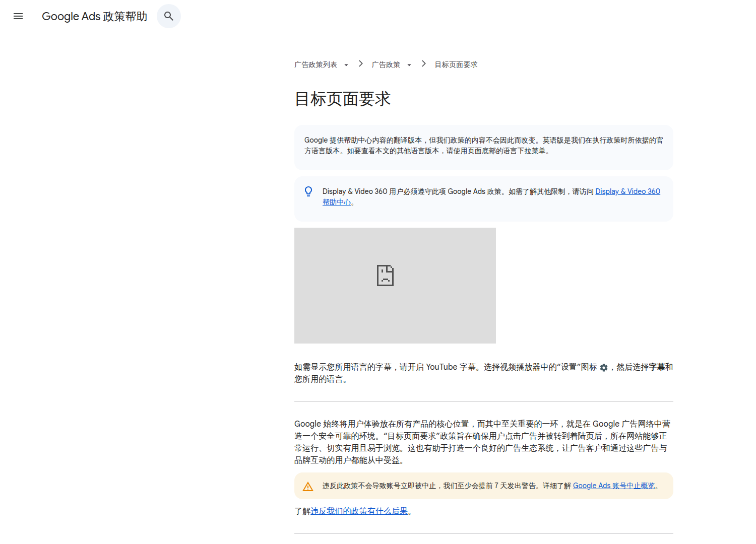
Task: Click the sad-page error icon in video
Action: coord(385,276)
